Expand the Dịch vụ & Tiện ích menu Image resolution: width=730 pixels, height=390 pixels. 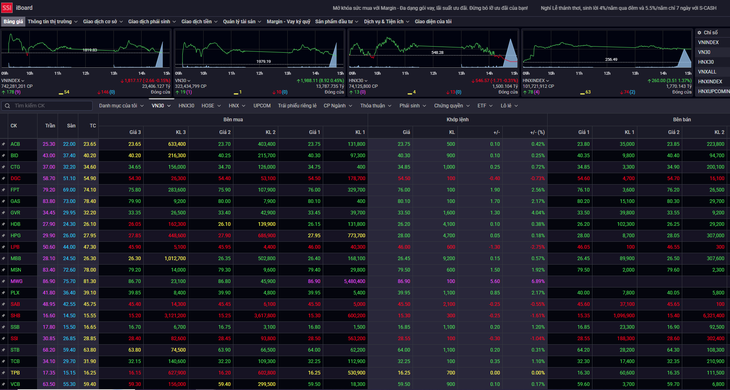(386, 21)
